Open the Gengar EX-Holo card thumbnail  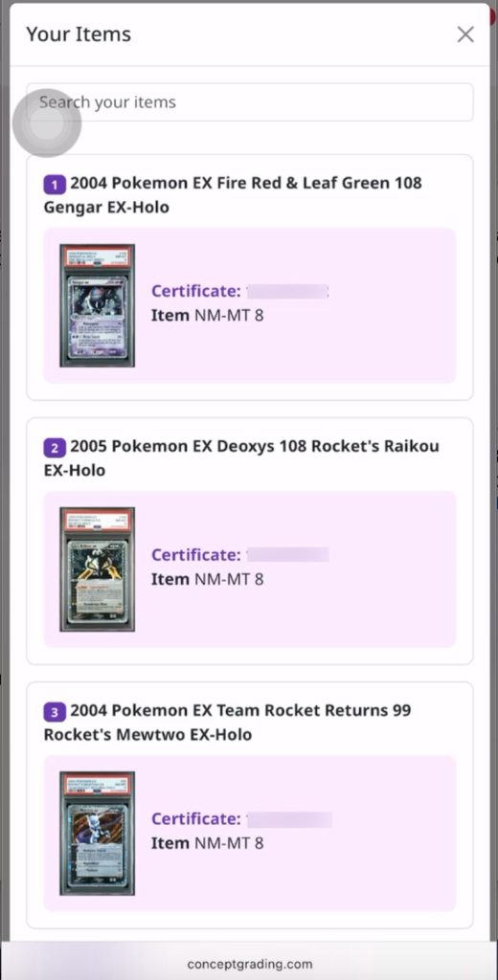click(97, 305)
